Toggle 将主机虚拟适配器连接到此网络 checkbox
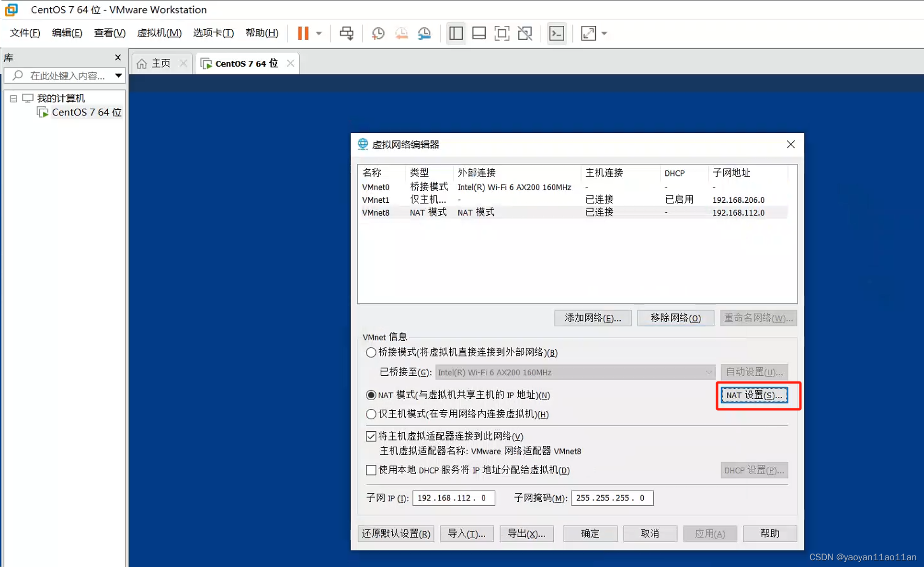The height and width of the screenshot is (567, 924). point(371,436)
